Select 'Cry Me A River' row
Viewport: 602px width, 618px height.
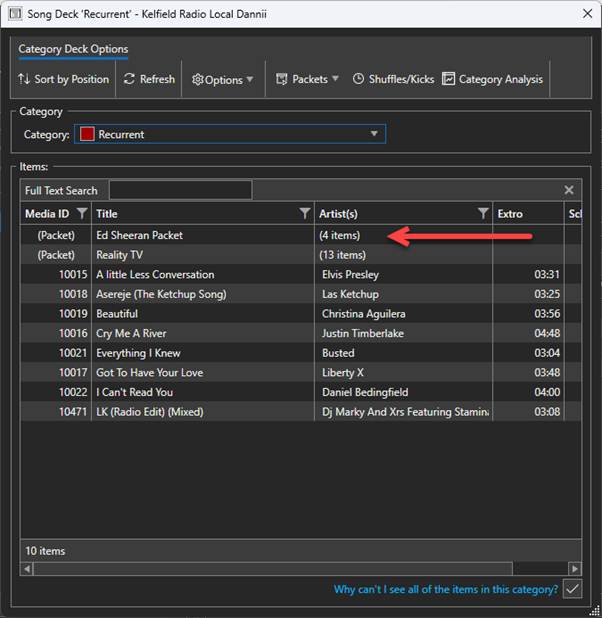pos(301,333)
